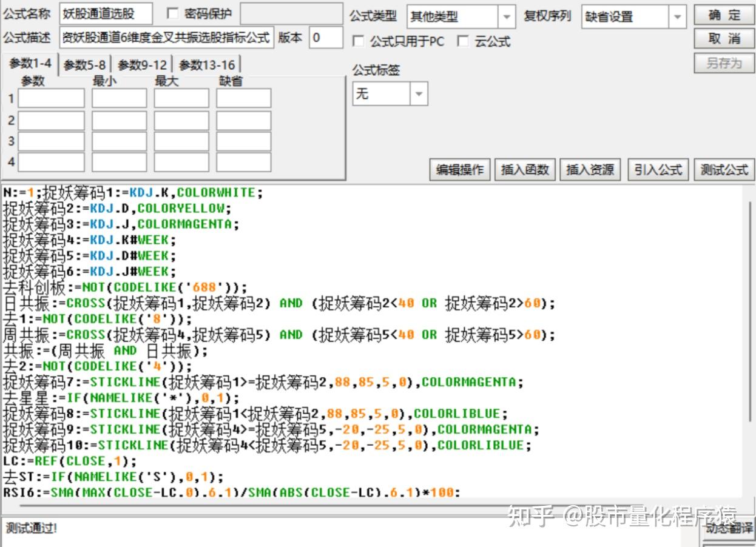Viewport: 756px width, 547px height.
Task: Click row 3 最小 field
Action: pos(119,141)
